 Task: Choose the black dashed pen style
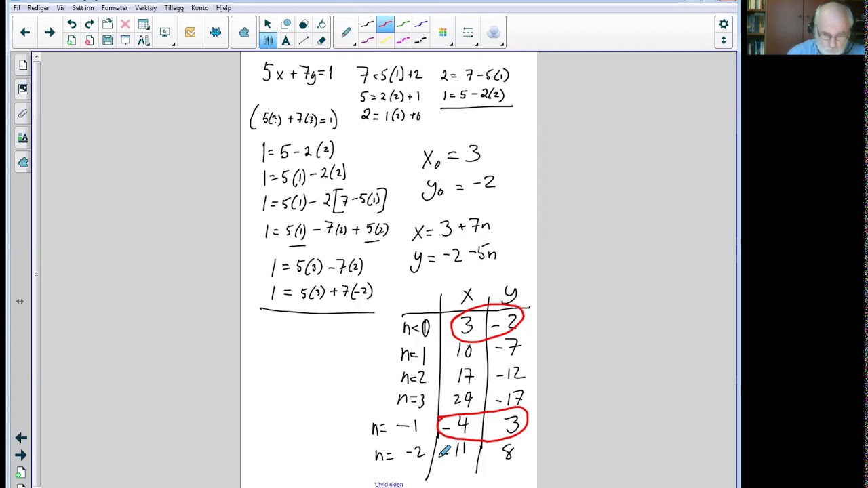(420, 41)
